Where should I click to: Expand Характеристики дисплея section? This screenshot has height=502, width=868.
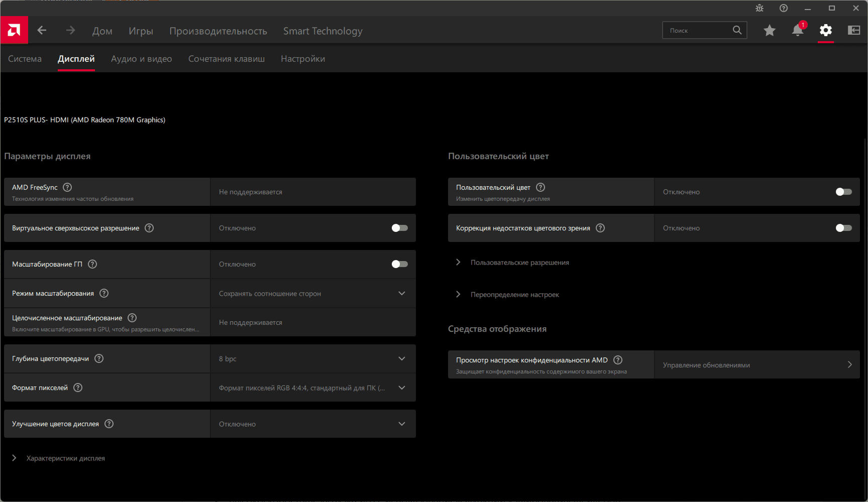(x=65, y=458)
